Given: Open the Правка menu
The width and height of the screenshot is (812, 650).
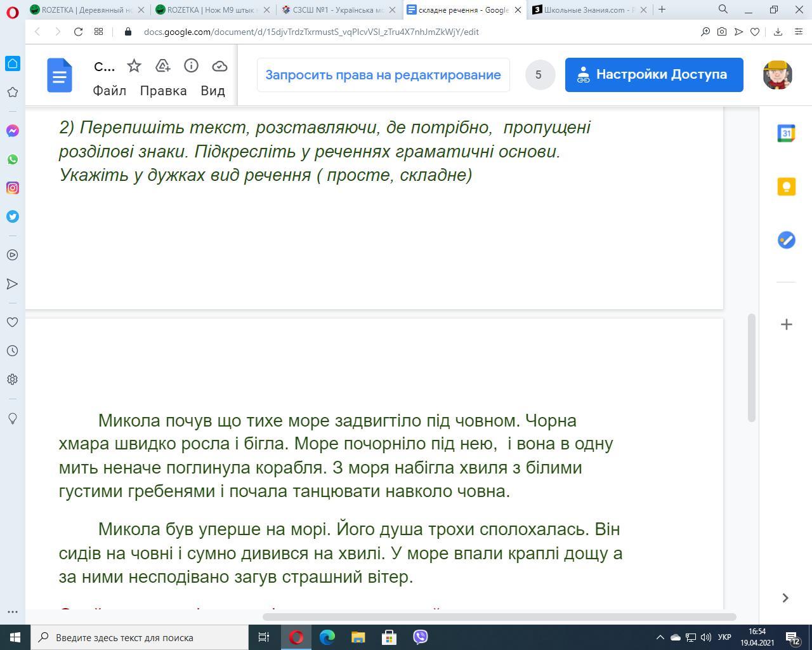Looking at the screenshot, I should 163,91.
